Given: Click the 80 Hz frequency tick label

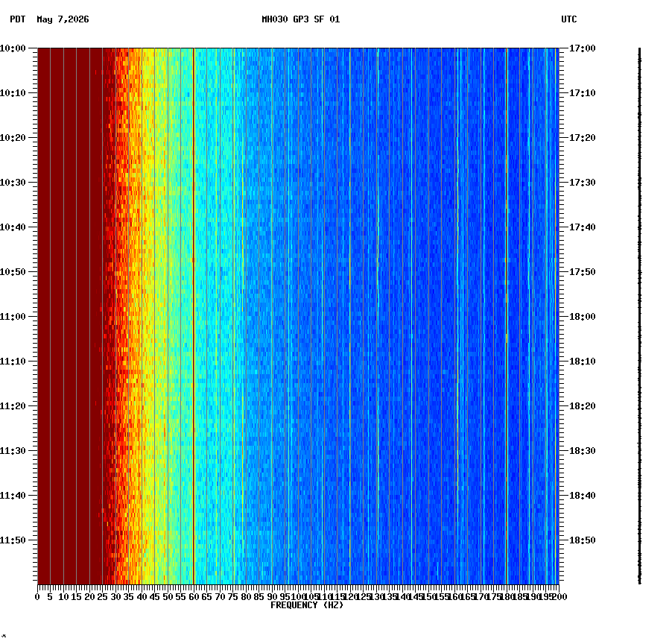Looking at the screenshot, I should [x=246, y=597].
